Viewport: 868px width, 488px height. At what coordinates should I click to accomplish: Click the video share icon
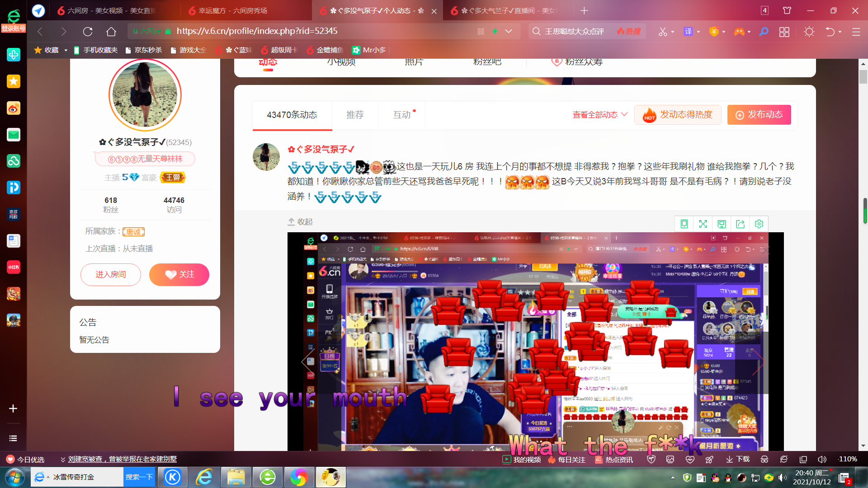[740, 224]
